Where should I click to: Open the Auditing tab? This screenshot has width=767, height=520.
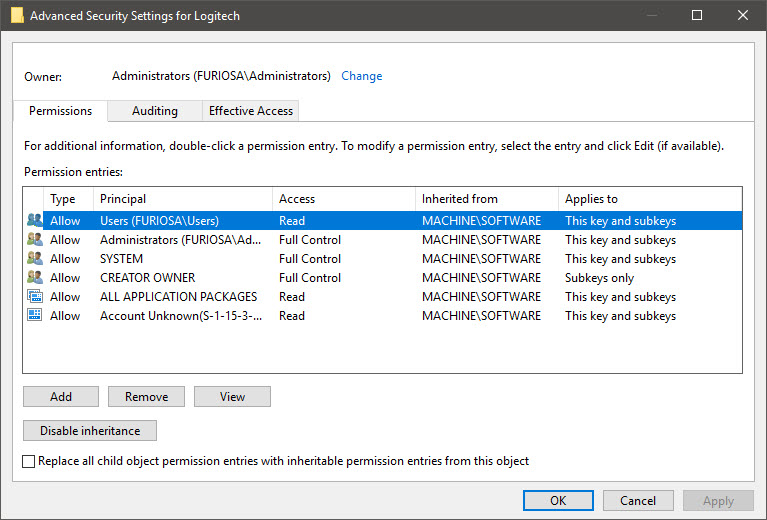(x=155, y=111)
